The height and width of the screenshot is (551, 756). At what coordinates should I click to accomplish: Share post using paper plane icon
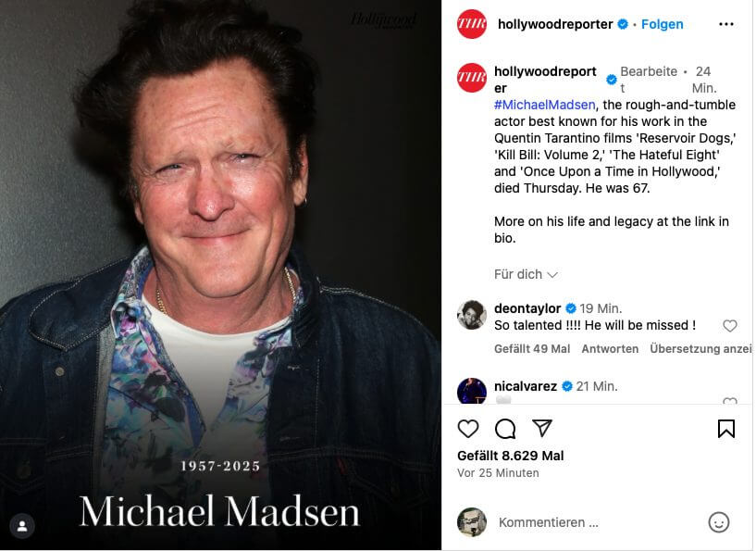[542, 428]
